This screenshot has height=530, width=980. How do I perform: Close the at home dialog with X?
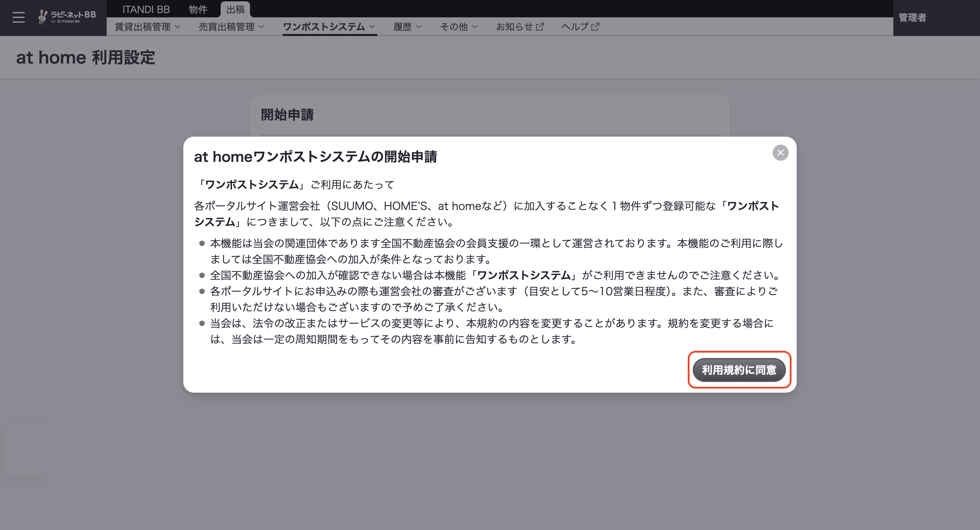[780, 153]
